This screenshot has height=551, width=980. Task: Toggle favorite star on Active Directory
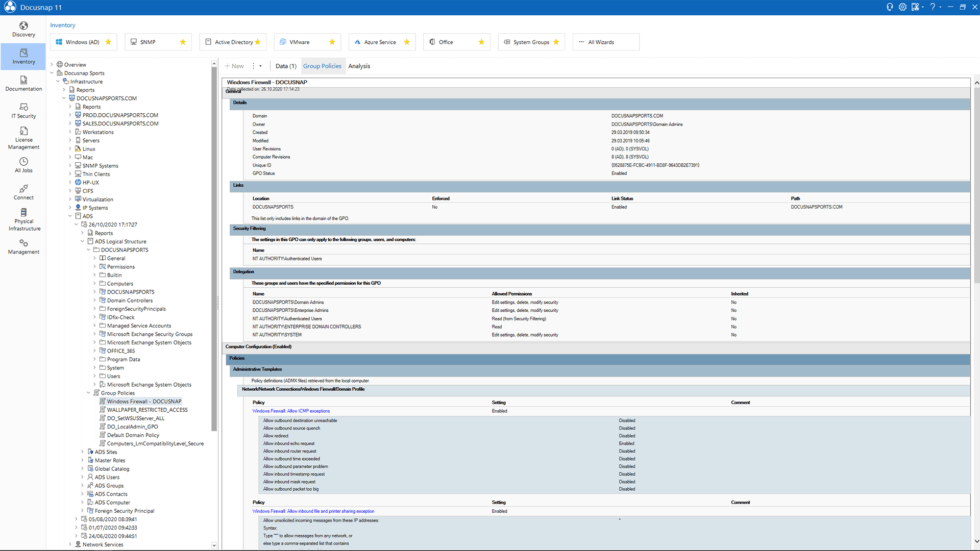258,42
